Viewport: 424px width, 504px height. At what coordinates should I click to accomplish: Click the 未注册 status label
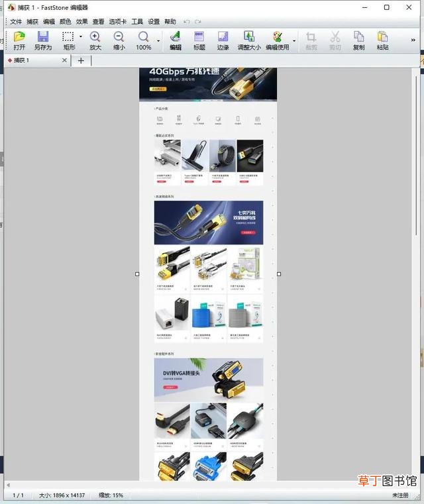pyautogui.click(x=400, y=495)
